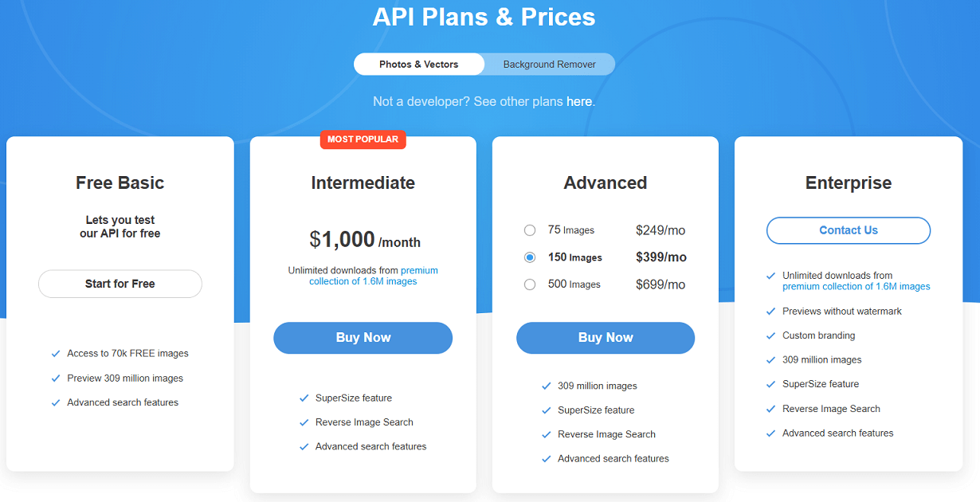Click the Start for Free button
Screen dimensions: 980x502
(x=120, y=284)
